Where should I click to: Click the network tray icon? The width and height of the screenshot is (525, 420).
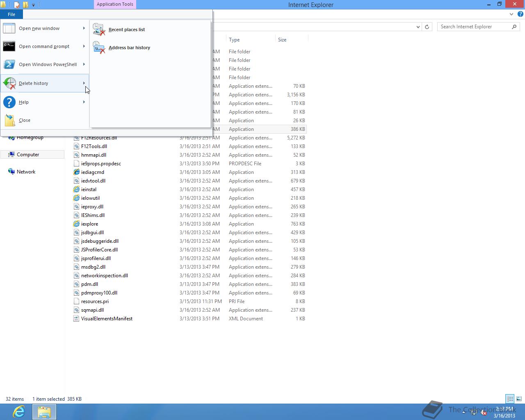(x=474, y=413)
